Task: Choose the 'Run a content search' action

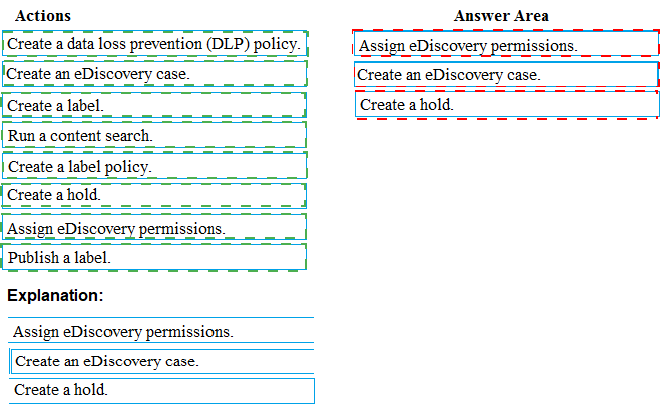Action: coord(154,135)
